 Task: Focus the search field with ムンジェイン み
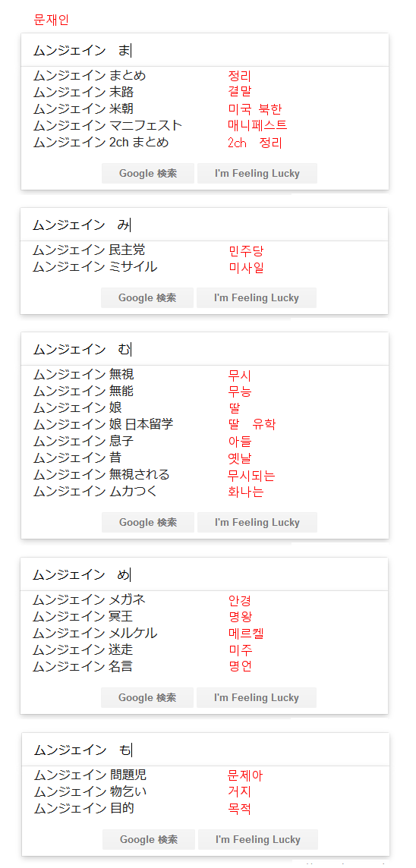[x=204, y=225]
